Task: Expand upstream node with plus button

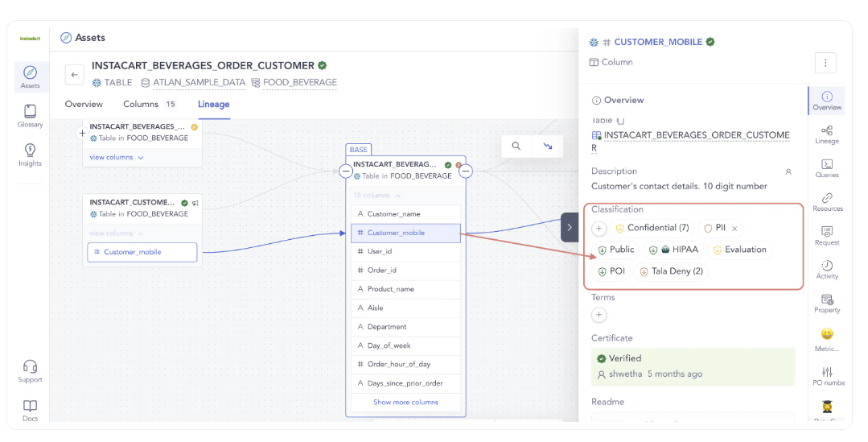Action: 82,133
